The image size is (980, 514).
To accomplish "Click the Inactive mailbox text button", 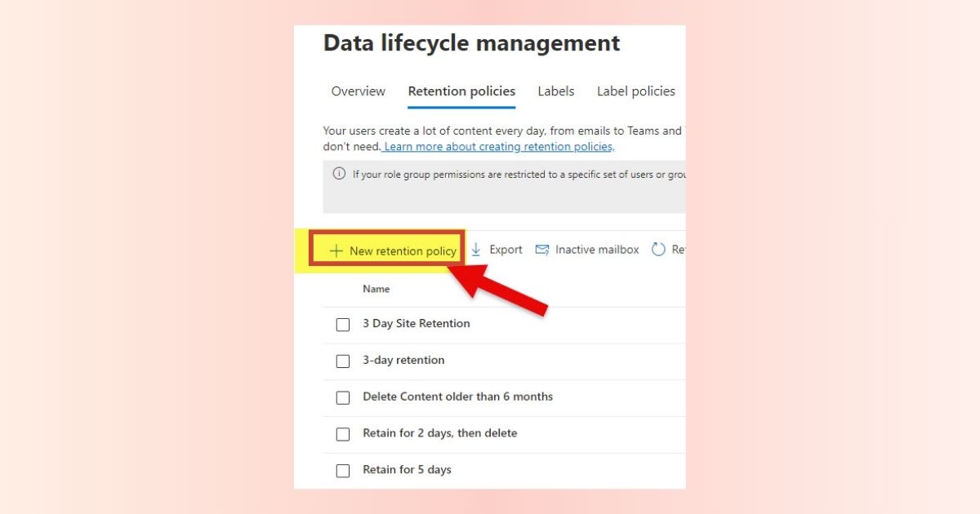I will point(597,250).
